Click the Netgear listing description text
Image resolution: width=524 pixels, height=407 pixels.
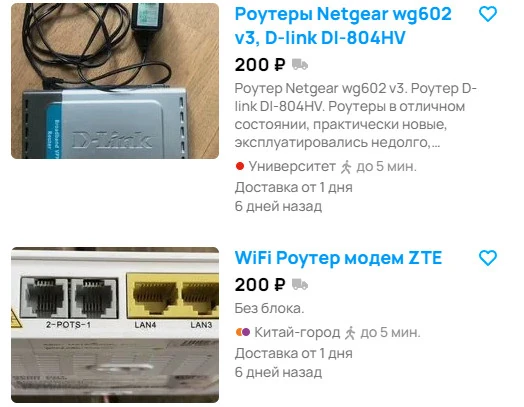356,115
